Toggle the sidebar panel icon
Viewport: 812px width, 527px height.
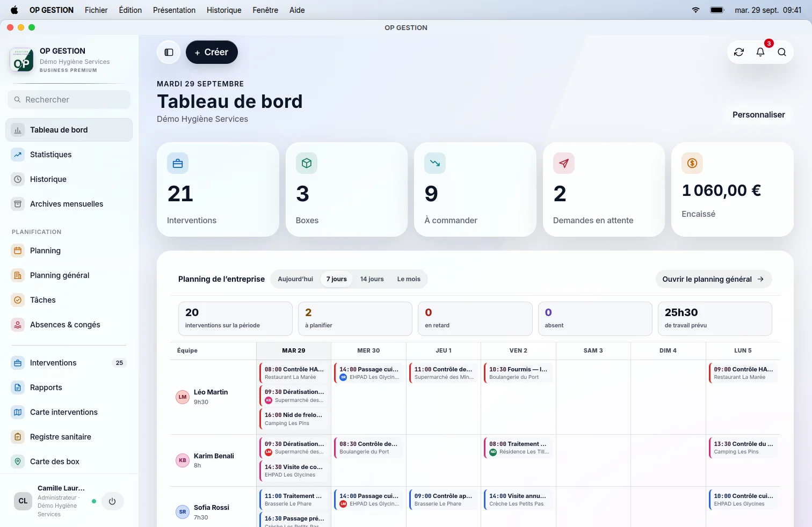click(169, 52)
